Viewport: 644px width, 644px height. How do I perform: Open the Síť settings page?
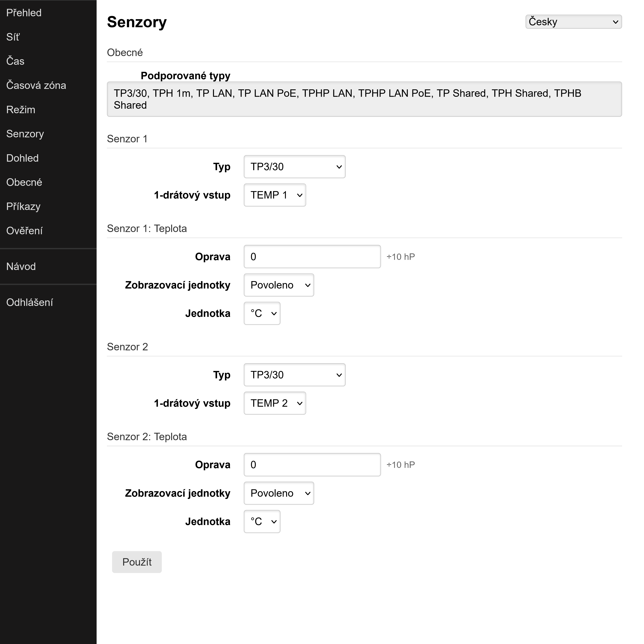(13, 37)
